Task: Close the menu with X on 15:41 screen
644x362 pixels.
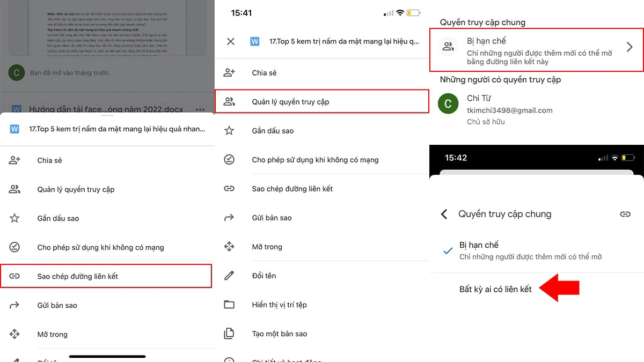Action: 231,41
